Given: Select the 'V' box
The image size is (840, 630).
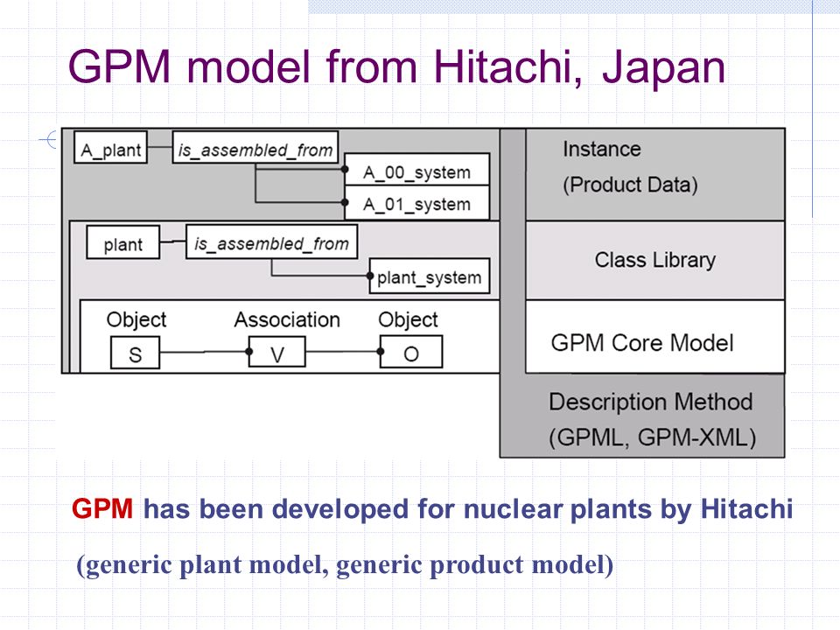Looking at the screenshot, I should (277, 352).
